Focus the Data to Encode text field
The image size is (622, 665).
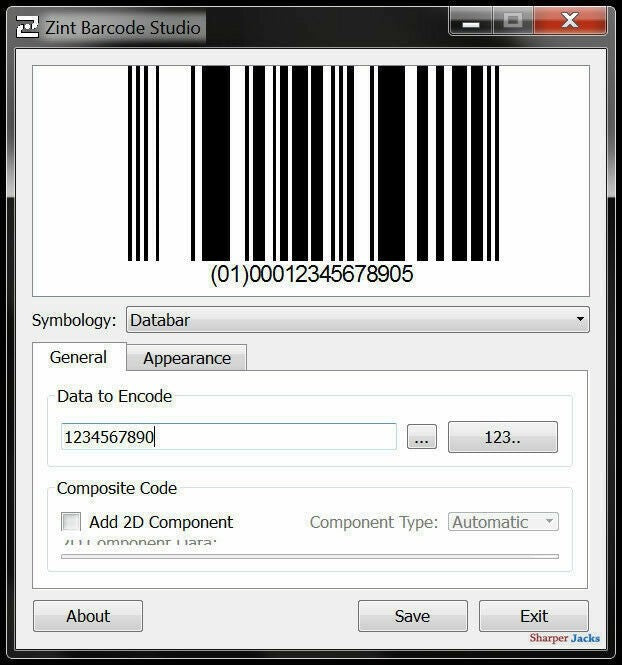(228, 437)
